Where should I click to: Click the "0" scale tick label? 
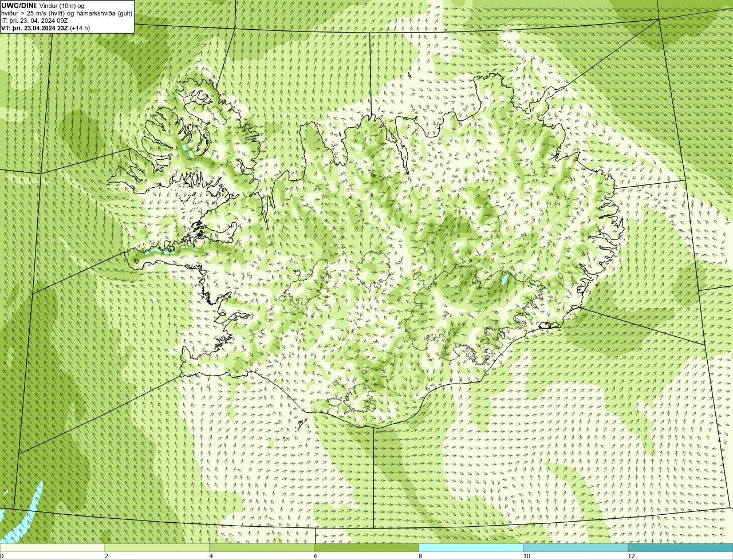2,556
